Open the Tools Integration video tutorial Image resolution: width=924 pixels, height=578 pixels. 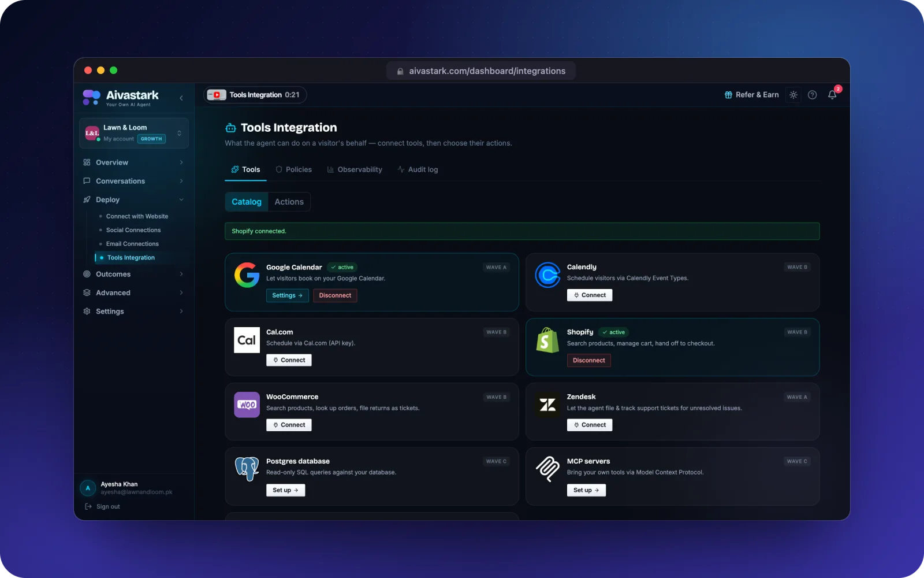click(255, 95)
